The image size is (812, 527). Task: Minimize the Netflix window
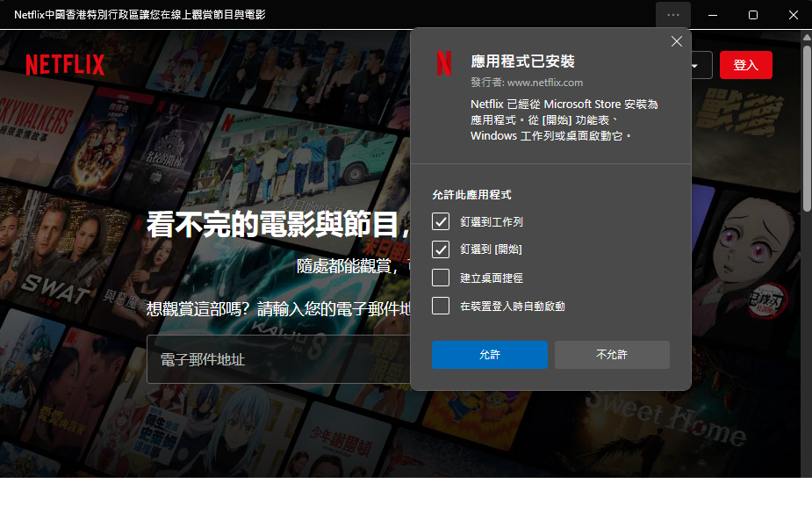click(x=713, y=15)
